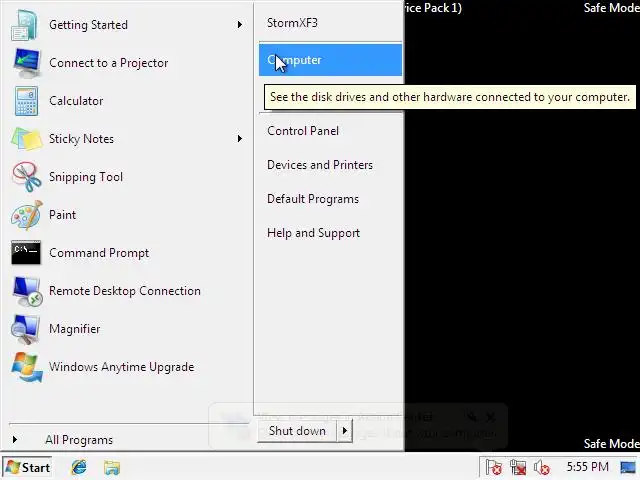Expand Sticky Notes jump list arrow
Image resolution: width=640 pixels, height=480 pixels.
pos(240,139)
